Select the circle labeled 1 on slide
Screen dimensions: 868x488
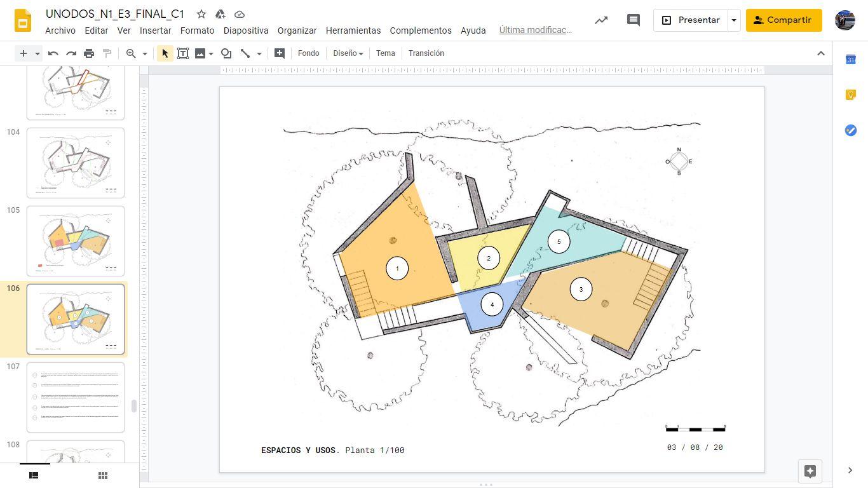point(397,268)
